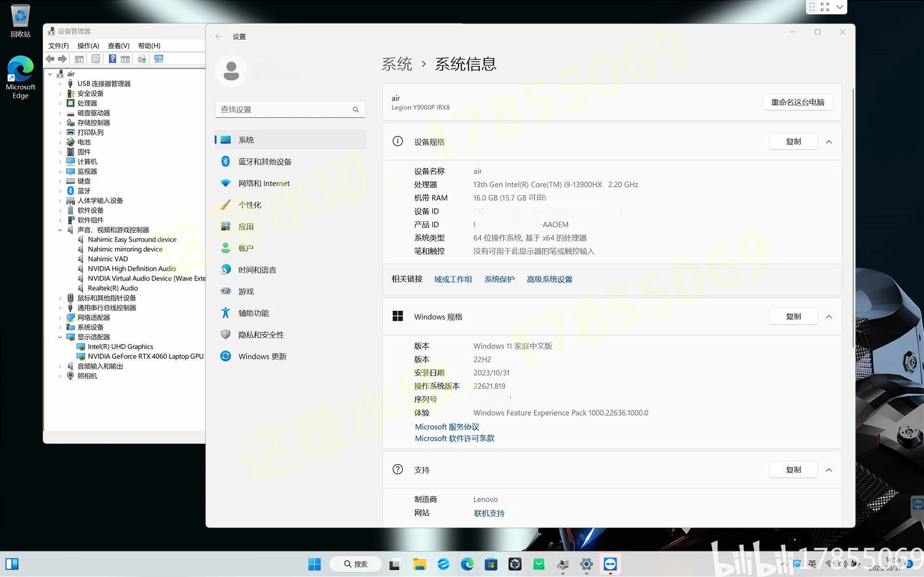Open the 高级系统设置 link
The image size is (924, 577).
click(x=550, y=279)
